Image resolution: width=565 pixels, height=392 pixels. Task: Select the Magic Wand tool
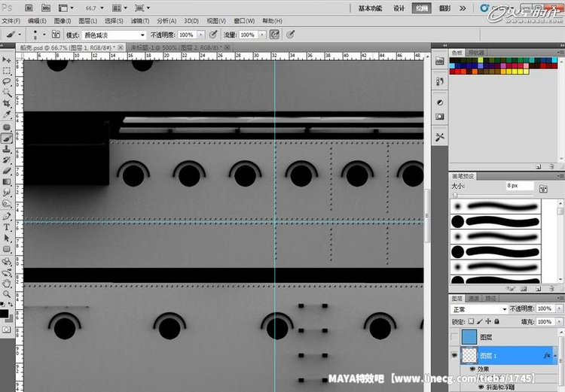(7, 93)
